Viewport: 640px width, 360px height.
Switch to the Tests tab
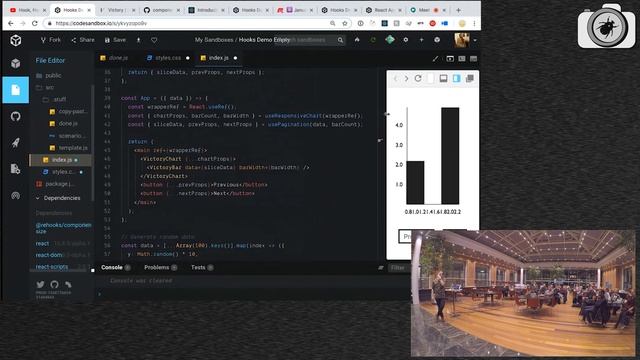(x=202, y=267)
